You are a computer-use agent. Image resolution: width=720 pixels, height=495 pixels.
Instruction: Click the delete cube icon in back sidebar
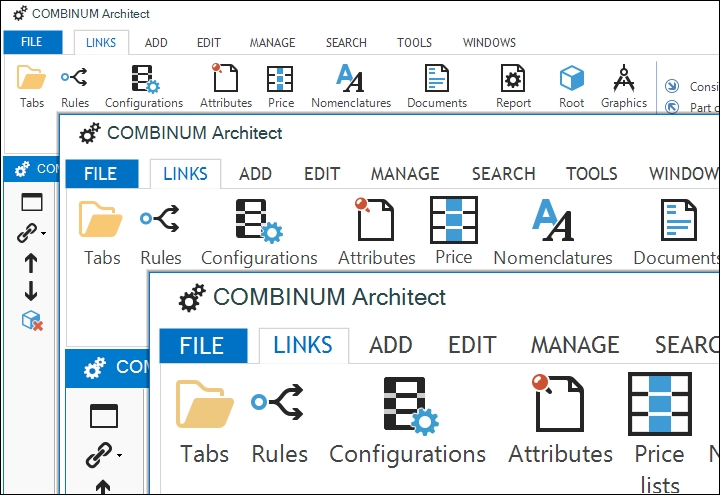(32, 321)
